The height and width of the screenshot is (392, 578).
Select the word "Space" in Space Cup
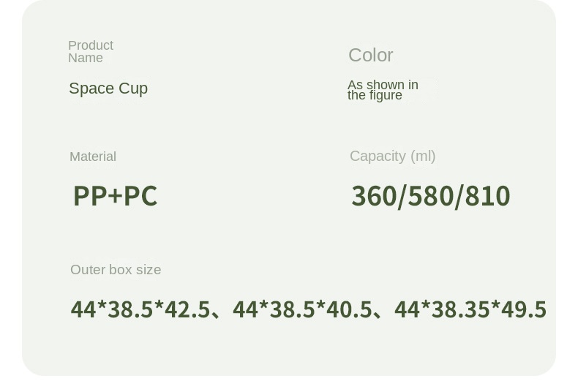[91, 88]
